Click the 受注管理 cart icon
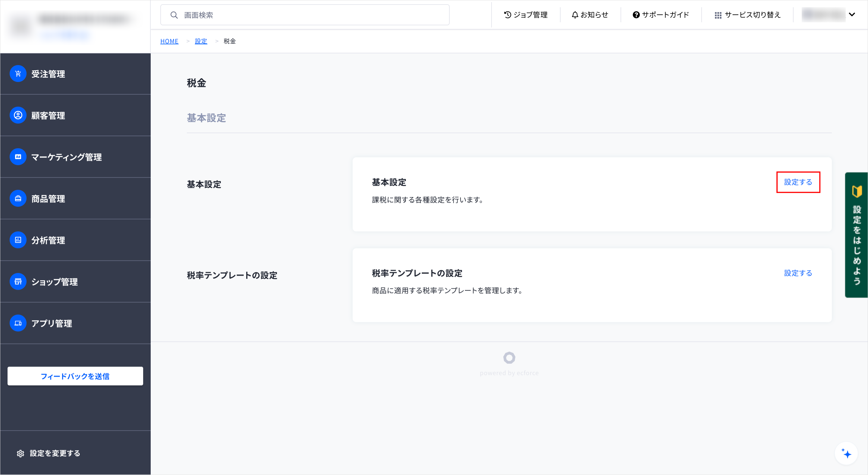Viewport: 868px width, 475px height. coord(18,74)
